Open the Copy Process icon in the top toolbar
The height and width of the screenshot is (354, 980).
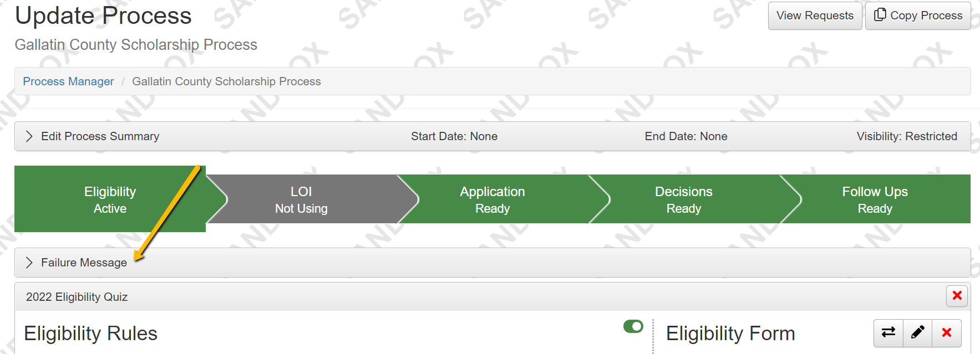click(x=917, y=16)
